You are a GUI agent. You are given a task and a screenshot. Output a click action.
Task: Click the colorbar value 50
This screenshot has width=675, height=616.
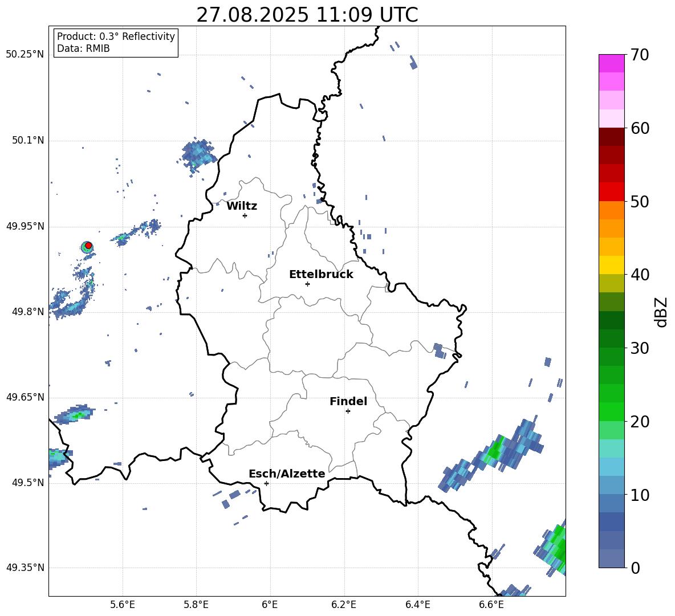click(x=640, y=202)
